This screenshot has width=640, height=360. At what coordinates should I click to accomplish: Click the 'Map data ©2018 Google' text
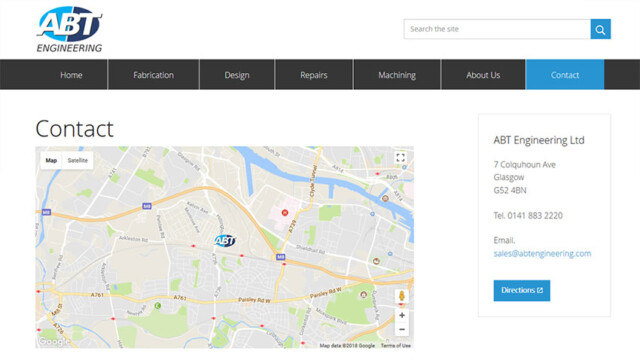click(347, 345)
